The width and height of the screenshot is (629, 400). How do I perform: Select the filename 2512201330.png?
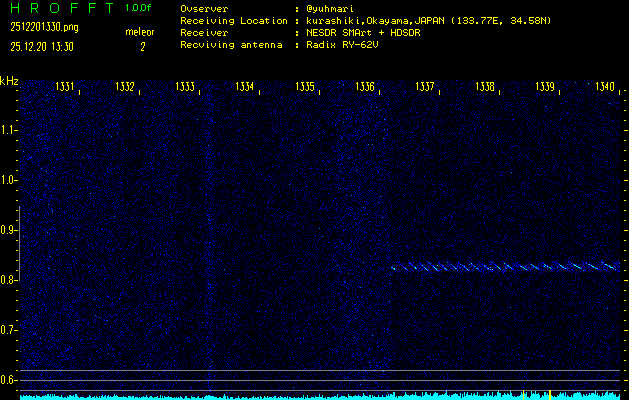[43, 27]
